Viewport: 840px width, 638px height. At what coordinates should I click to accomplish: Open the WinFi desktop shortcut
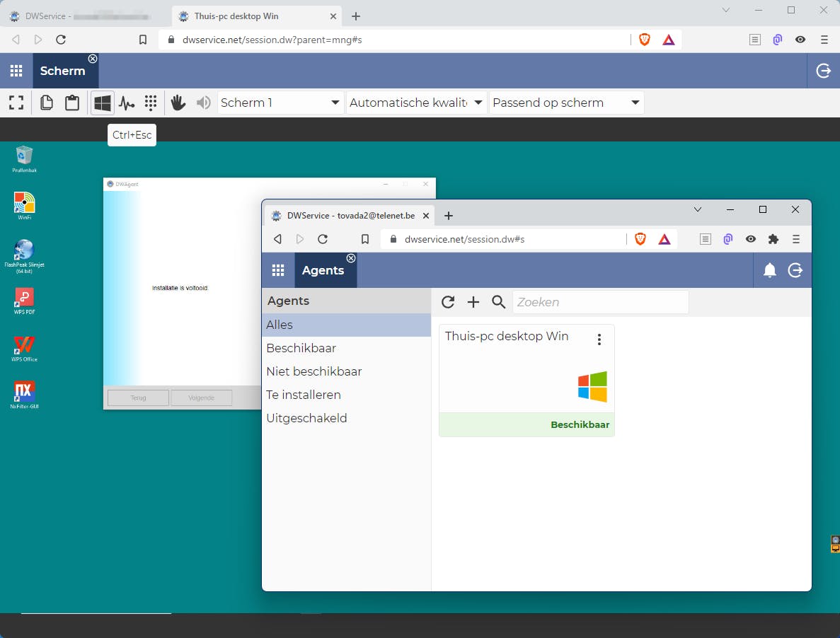(24, 206)
